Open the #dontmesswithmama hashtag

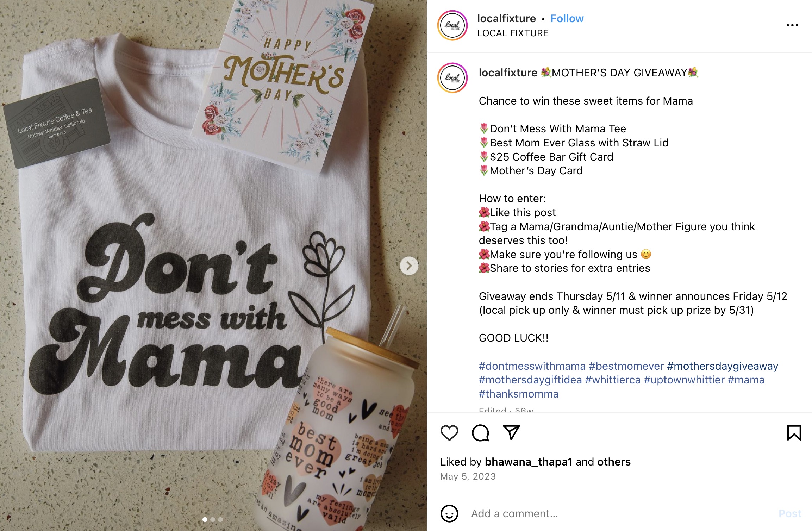coord(532,366)
